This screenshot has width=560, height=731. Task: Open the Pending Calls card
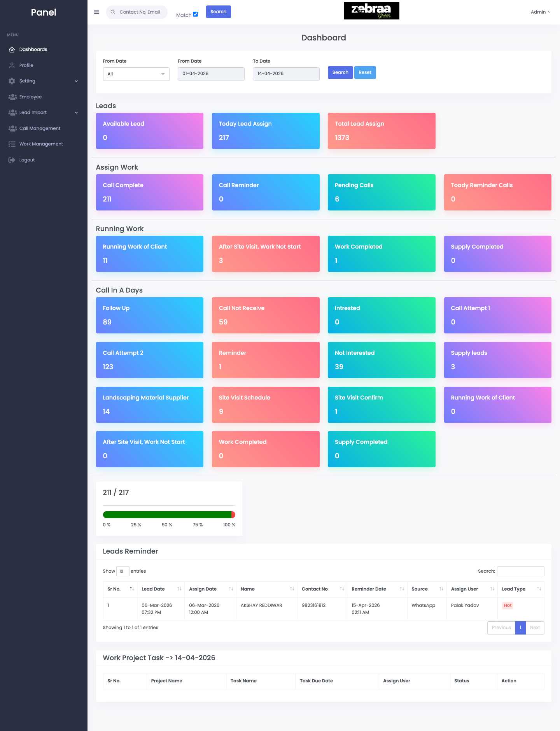click(381, 192)
